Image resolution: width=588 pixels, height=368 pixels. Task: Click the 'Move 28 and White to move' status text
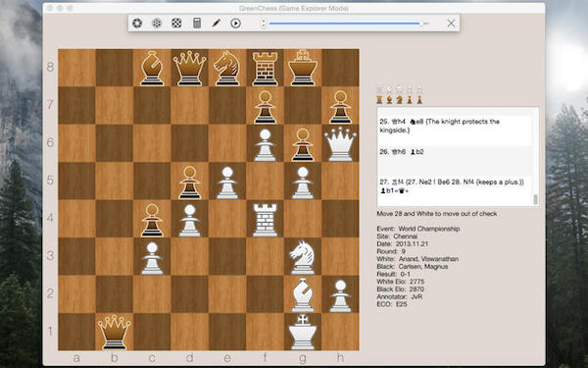[x=437, y=214]
